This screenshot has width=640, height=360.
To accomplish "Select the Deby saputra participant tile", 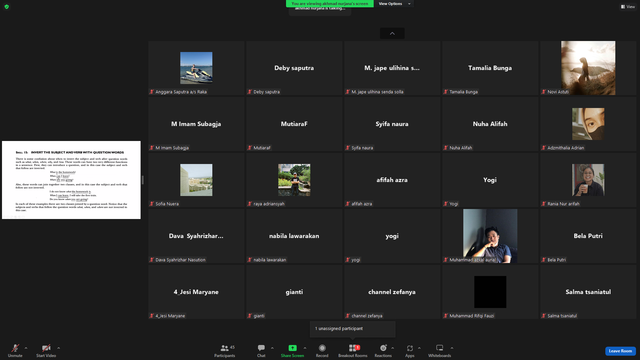I will pos(294,68).
